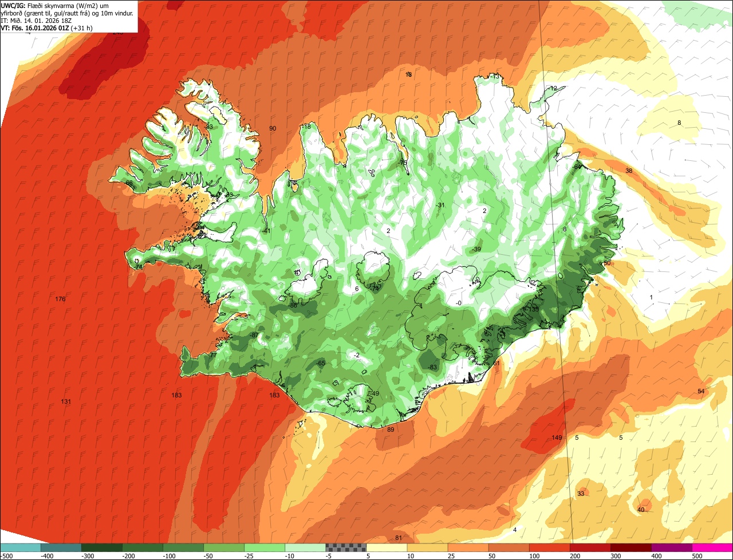Screen dimensions: 733x560
Task: Click the value '38' off the northeast coast
Action: click(629, 171)
